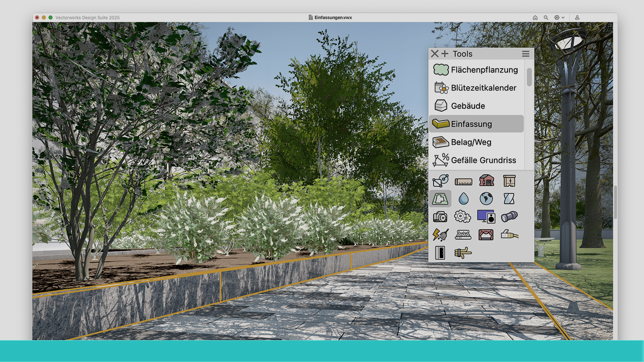Click the Tools palette scrollbar thumb
The image size is (644, 362).
[529, 77]
